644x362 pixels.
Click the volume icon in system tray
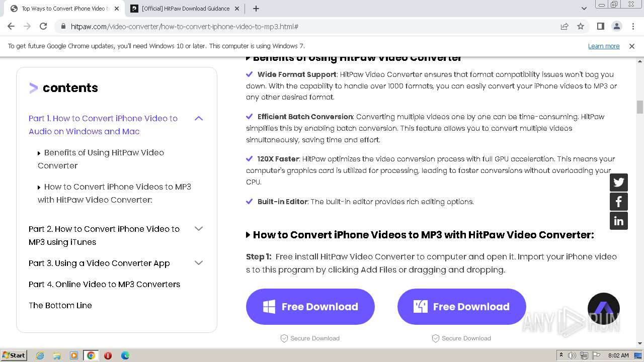[573, 355]
